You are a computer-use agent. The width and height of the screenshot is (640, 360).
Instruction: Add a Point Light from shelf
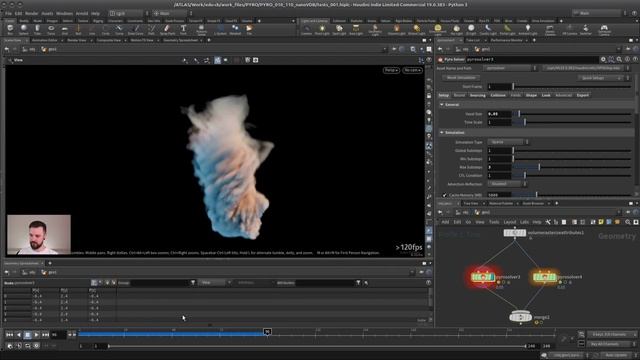click(322, 29)
